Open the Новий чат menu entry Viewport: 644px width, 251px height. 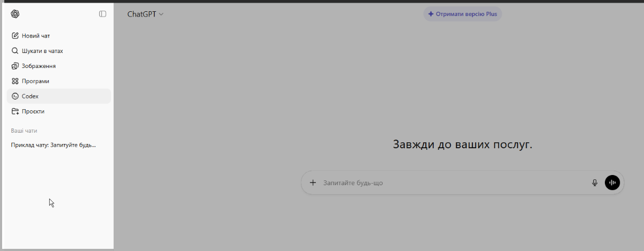click(59, 36)
